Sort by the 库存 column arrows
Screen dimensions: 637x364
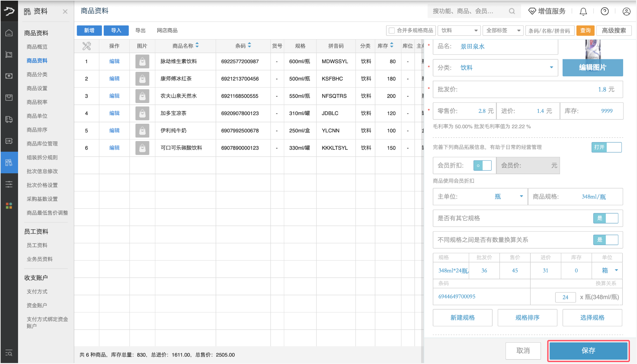391,46
